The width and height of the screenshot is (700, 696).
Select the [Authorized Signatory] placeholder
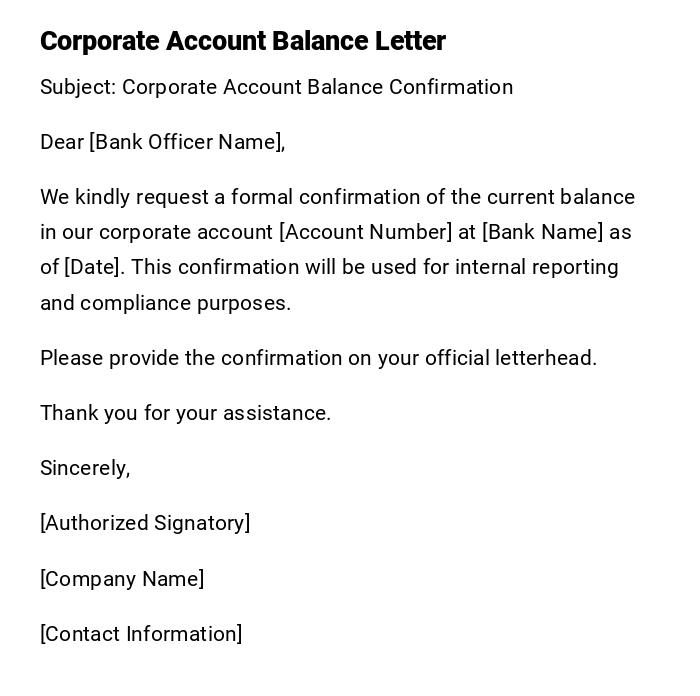click(x=145, y=523)
